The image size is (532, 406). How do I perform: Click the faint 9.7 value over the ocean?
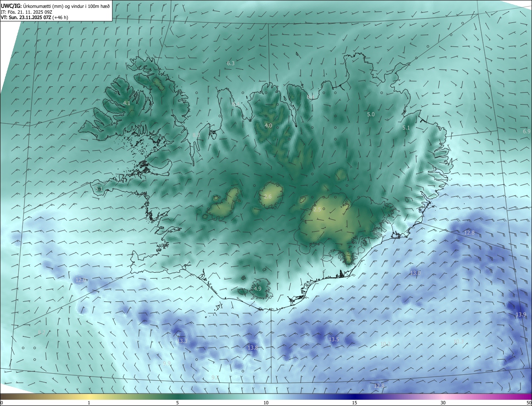215,377
